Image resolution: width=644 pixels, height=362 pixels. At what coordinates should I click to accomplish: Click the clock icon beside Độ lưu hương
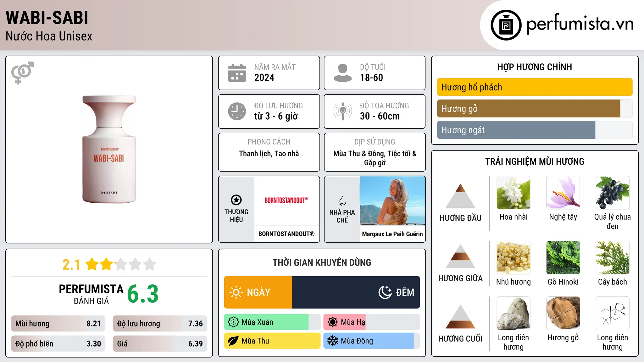(x=237, y=111)
